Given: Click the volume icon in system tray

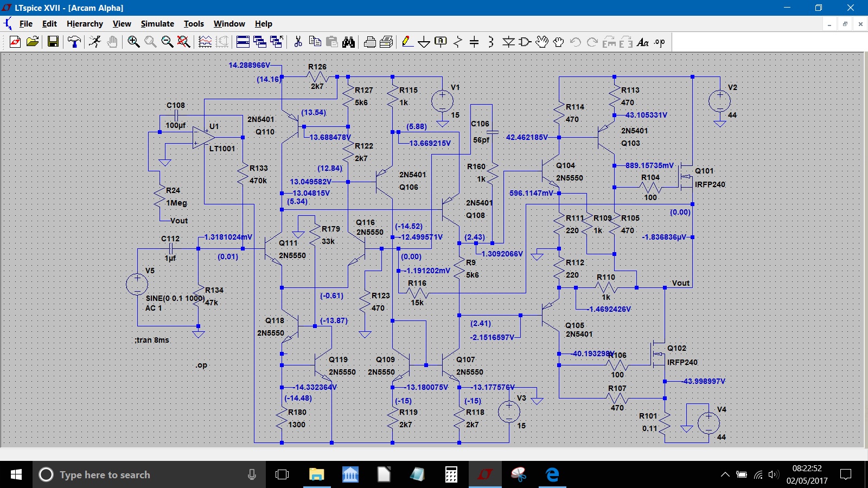Looking at the screenshot, I should click(774, 474).
